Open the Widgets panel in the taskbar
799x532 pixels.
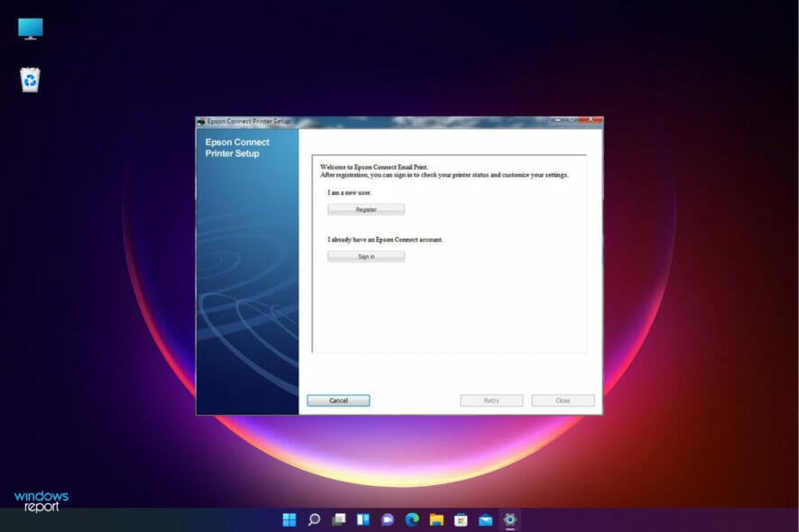click(363, 519)
